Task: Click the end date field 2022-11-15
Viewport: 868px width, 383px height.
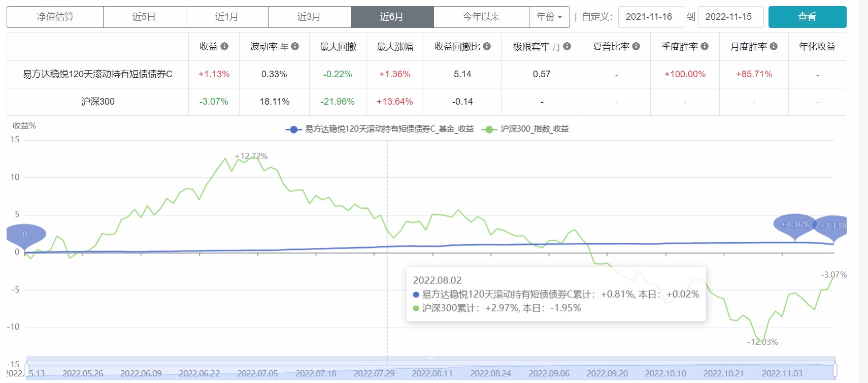Action: tap(731, 17)
